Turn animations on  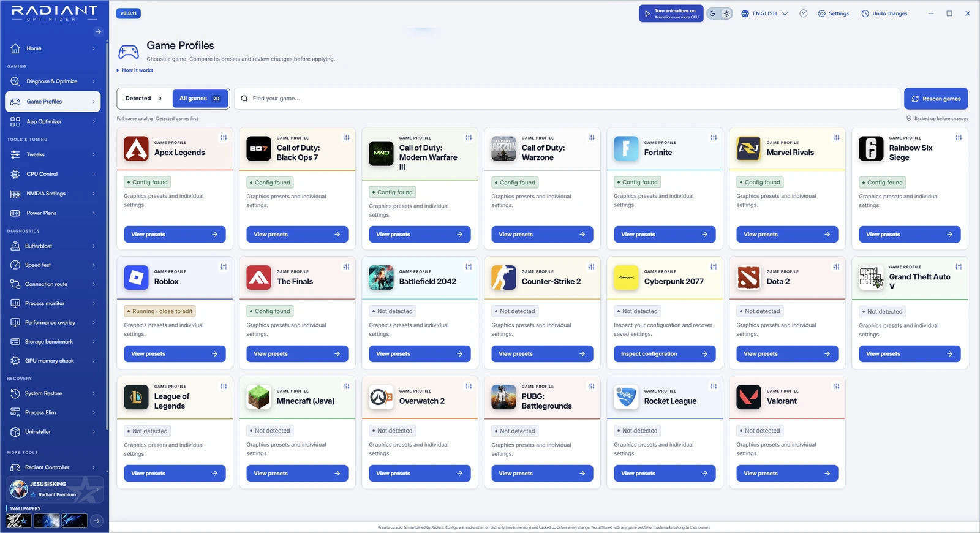tap(672, 13)
